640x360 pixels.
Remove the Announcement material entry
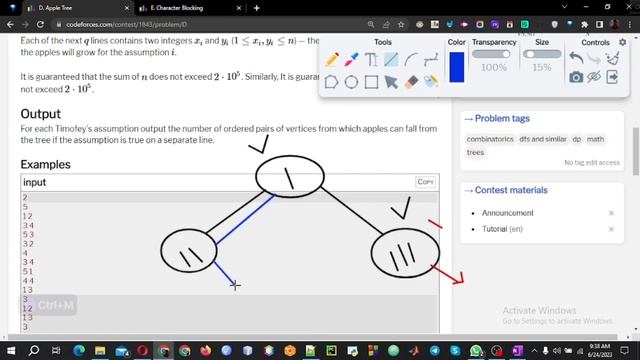click(x=611, y=213)
